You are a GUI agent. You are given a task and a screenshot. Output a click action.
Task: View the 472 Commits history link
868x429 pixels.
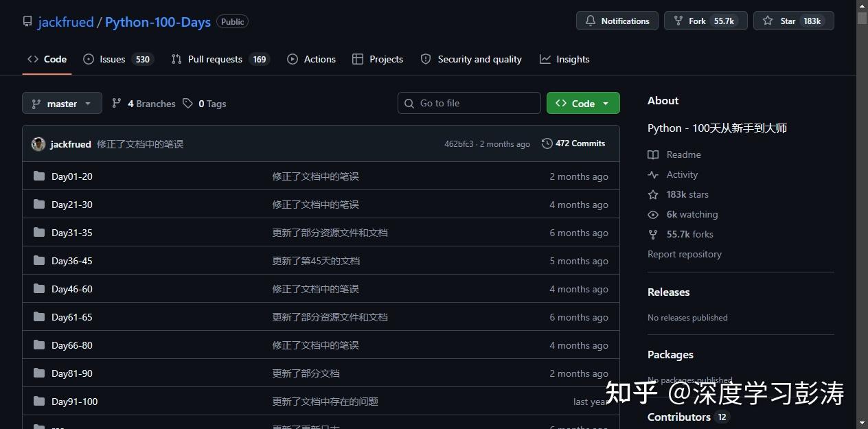(x=573, y=143)
